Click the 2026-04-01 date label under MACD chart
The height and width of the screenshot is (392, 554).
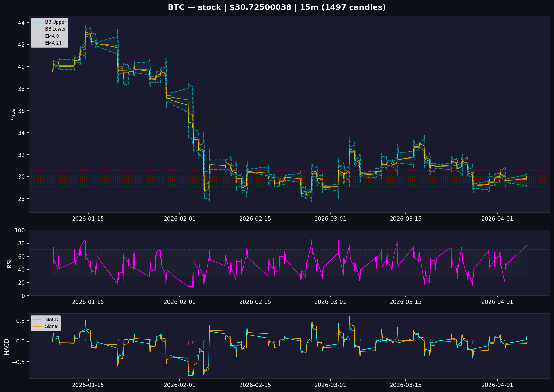pyautogui.click(x=497, y=385)
